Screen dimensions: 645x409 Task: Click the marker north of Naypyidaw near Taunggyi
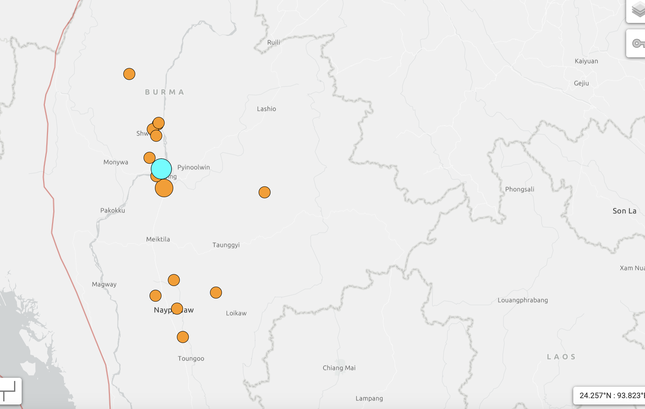click(x=173, y=280)
